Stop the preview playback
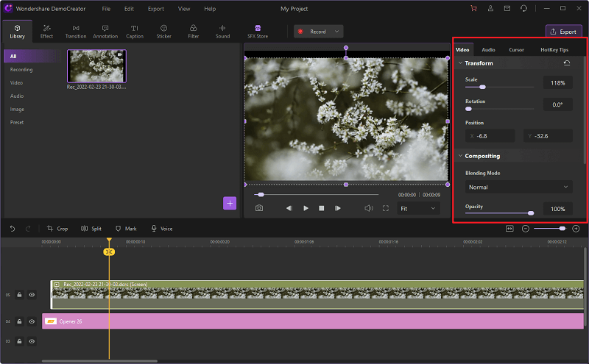589x364 pixels. click(x=322, y=208)
